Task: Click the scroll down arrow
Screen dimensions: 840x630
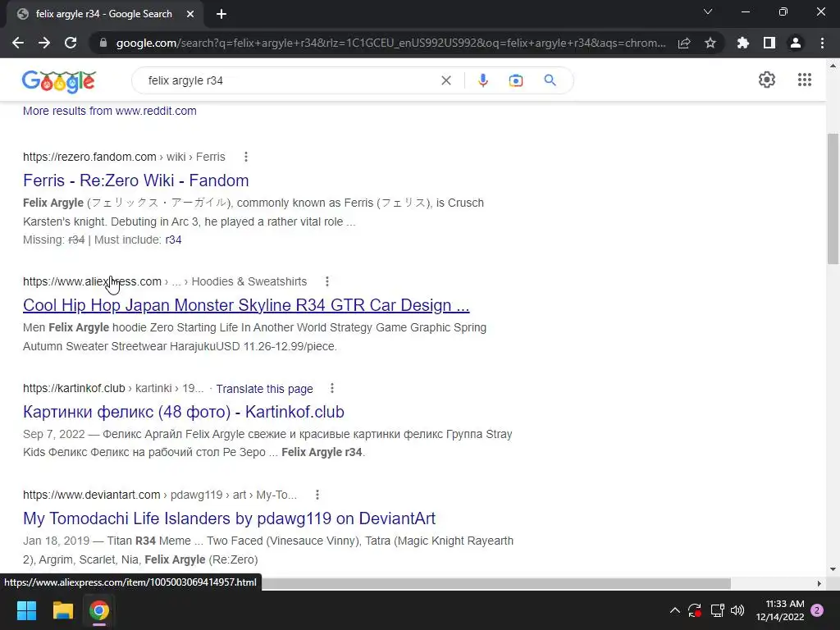Action: point(833,569)
